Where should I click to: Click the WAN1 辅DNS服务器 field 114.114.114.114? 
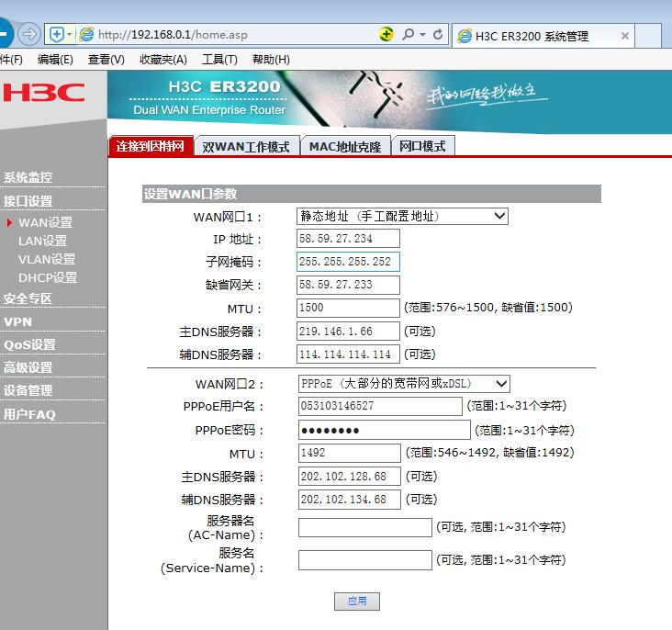[x=348, y=354]
